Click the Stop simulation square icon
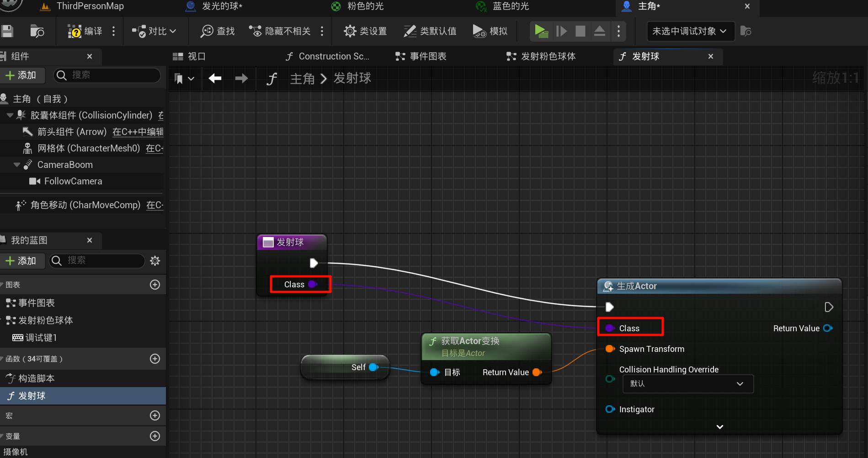868x458 pixels. tap(580, 31)
